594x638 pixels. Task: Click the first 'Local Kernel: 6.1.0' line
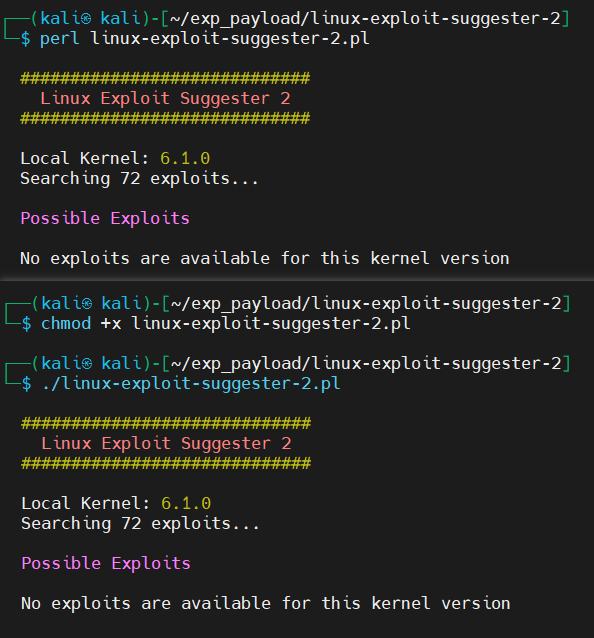coord(115,158)
